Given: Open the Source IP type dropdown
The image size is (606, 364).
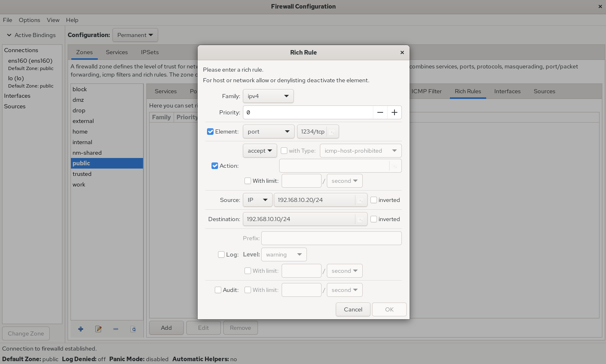Looking at the screenshot, I should point(258,200).
